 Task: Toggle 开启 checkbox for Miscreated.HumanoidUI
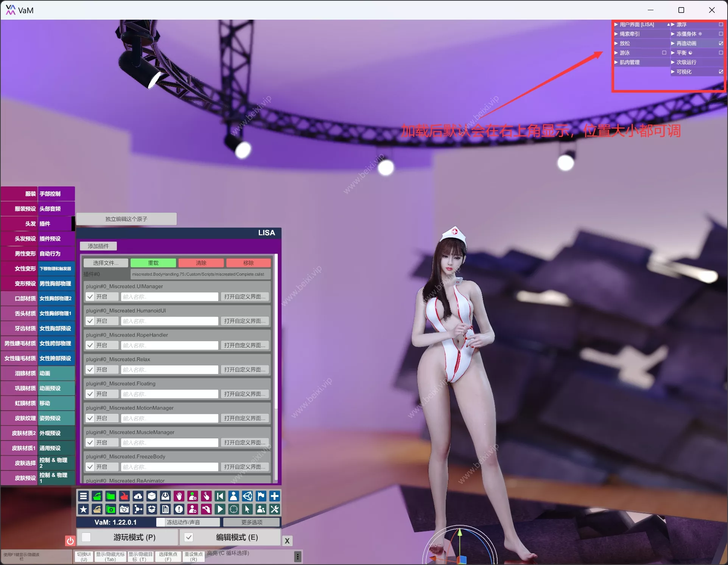pos(90,321)
